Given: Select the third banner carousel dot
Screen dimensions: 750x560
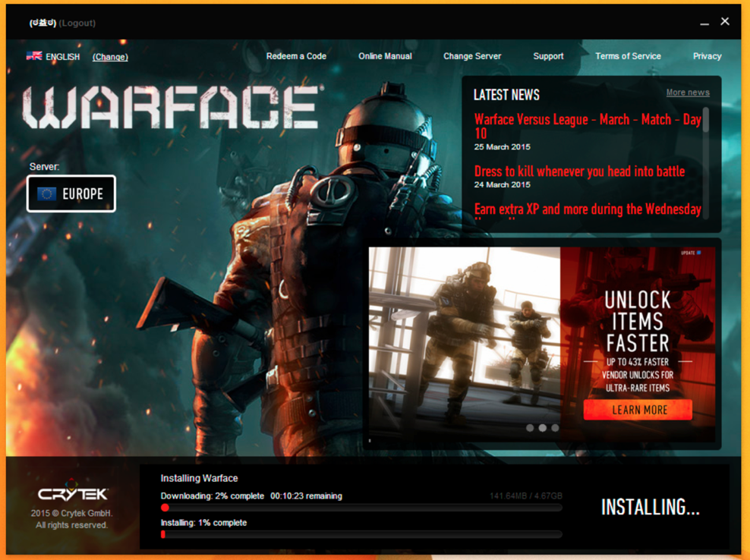Looking at the screenshot, I should pyautogui.click(x=555, y=428).
